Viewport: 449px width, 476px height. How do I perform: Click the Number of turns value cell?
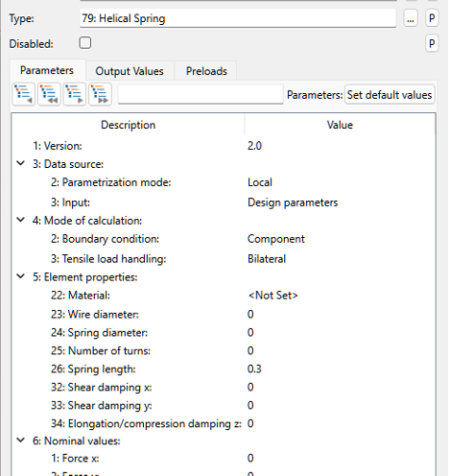[x=250, y=350]
